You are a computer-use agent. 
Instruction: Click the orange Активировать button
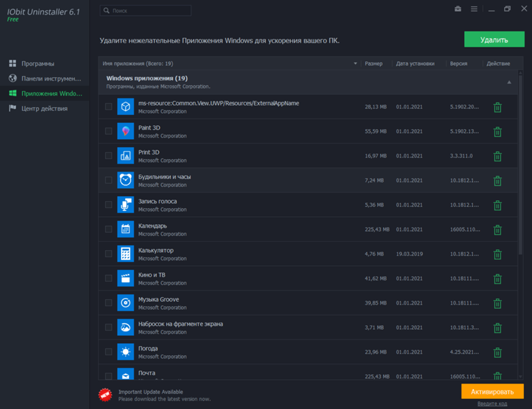click(x=492, y=391)
